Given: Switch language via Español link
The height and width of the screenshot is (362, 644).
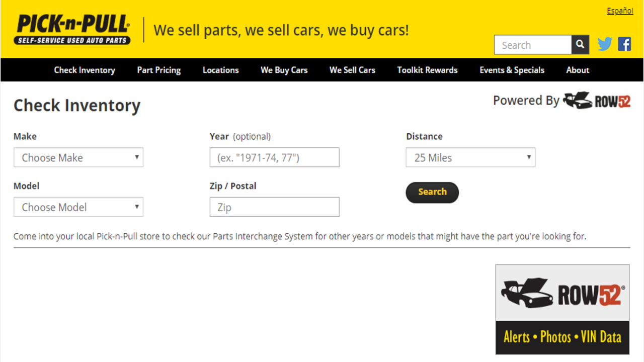Looking at the screenshot, I should pyautogui.click(x=619, y=11).
